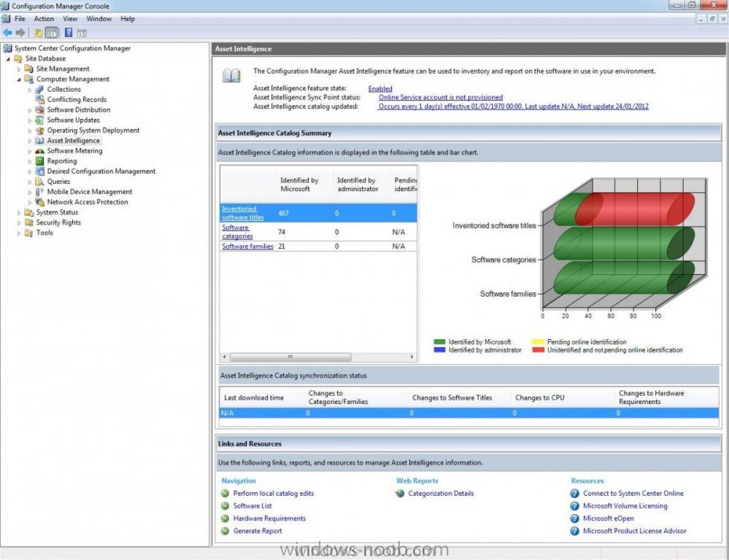
Task: Click the catalog table scroll right arrow
Action: click(412, 357)
